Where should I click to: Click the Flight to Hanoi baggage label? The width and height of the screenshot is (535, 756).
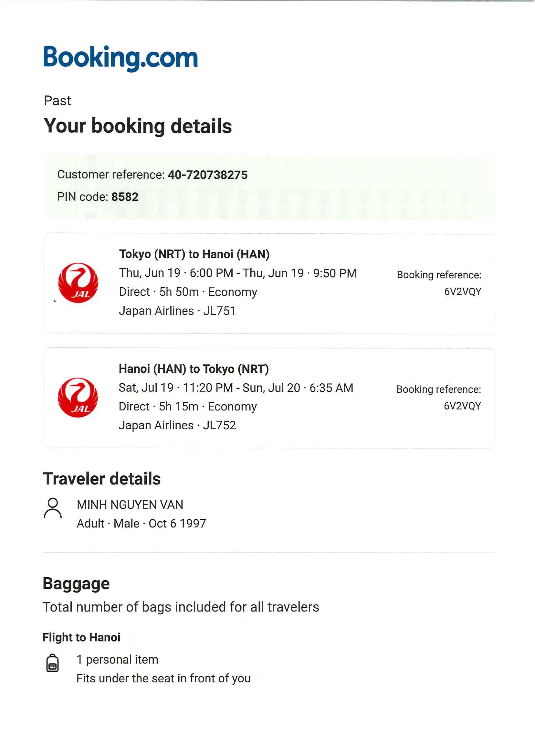click(81, 637)
